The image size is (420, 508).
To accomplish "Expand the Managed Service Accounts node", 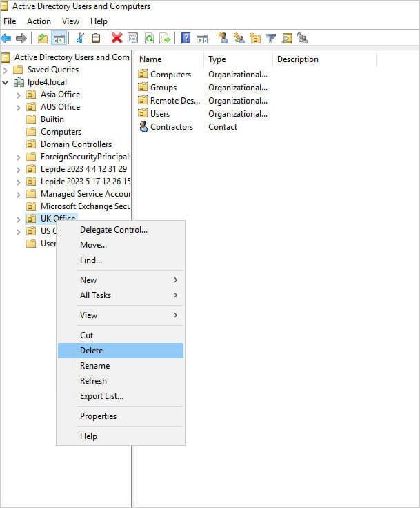I will (x=19, y=195).
